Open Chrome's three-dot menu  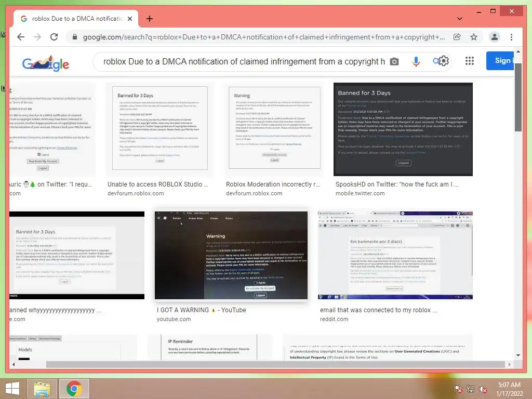(511, 37)
